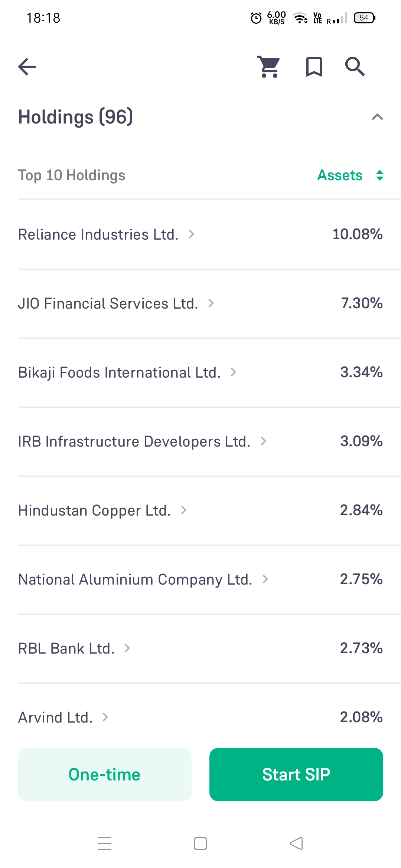Tap chevron next to Arvind Ltd.

coord(105,717)
